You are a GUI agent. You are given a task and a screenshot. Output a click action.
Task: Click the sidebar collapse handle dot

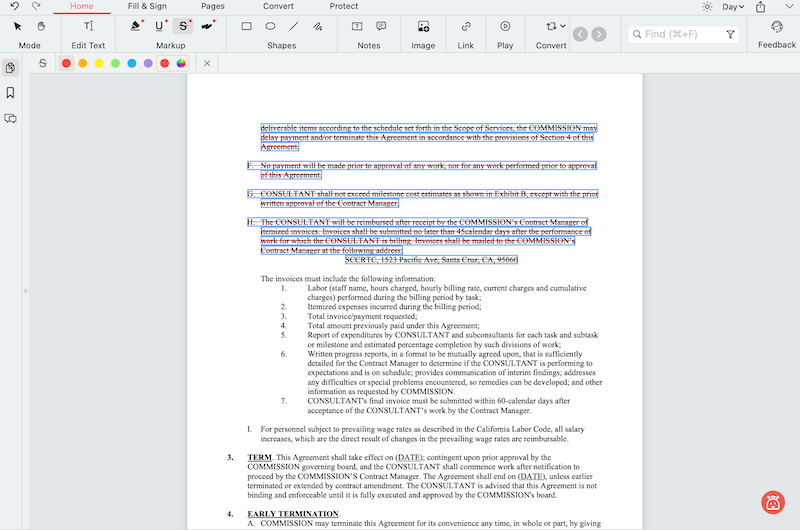tap(26, 291)
